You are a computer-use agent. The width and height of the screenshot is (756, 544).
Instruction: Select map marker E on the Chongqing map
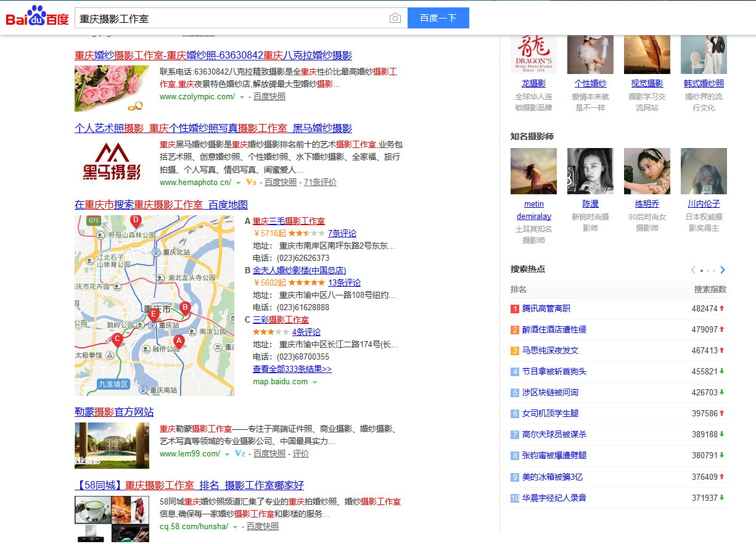pos(154,315)
